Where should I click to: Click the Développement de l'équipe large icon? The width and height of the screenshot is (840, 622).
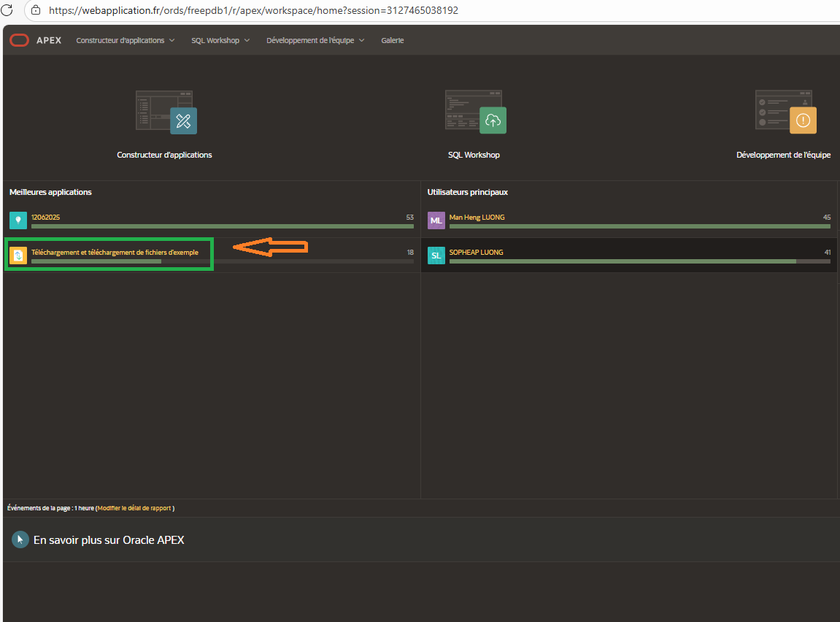tap(785, 112)
